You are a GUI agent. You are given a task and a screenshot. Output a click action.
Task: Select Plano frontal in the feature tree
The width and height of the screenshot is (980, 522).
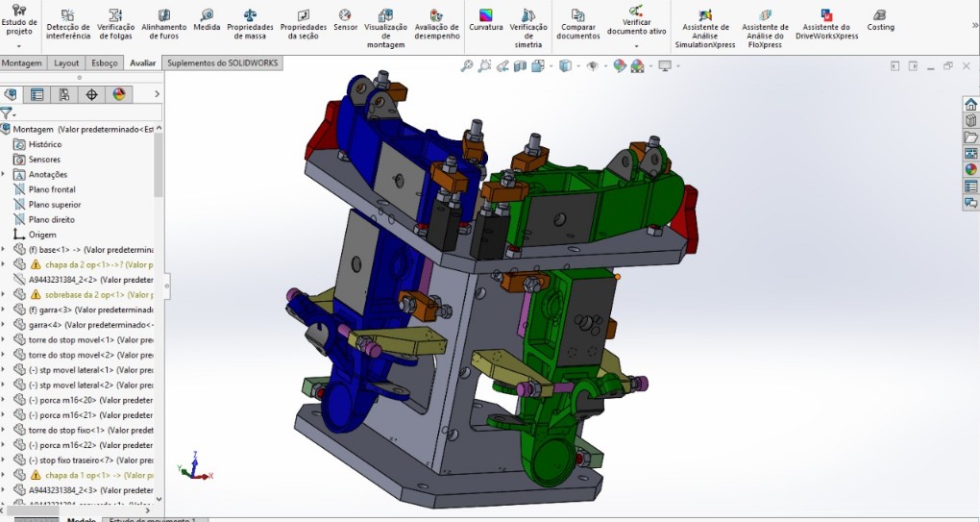pyautogui.click(x=52, y=189)
